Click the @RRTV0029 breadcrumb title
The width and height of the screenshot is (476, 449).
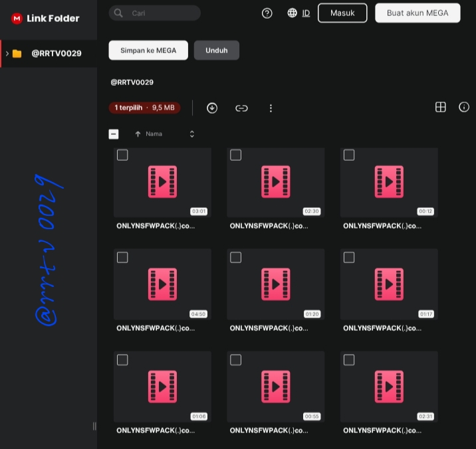point(132,82)
